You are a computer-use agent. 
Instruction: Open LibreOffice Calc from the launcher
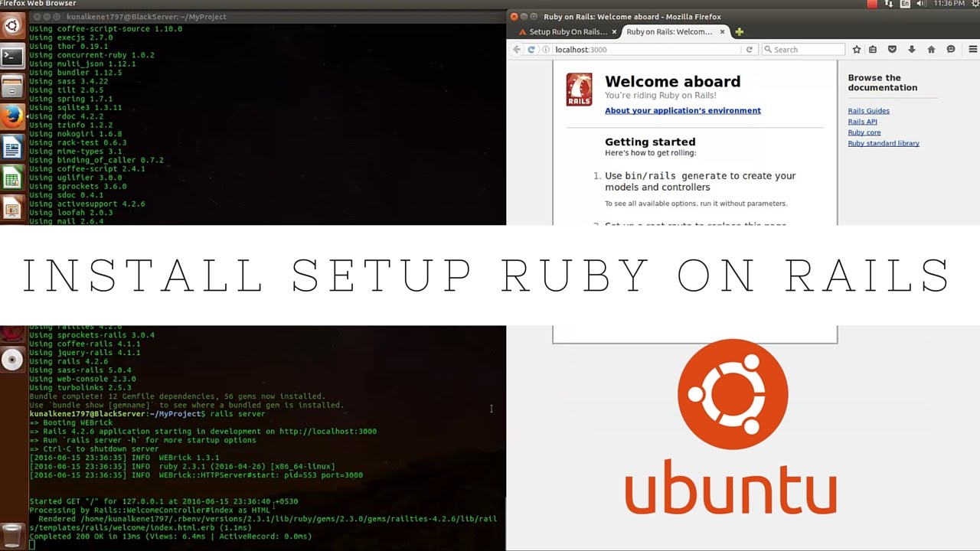coord(12,178)
